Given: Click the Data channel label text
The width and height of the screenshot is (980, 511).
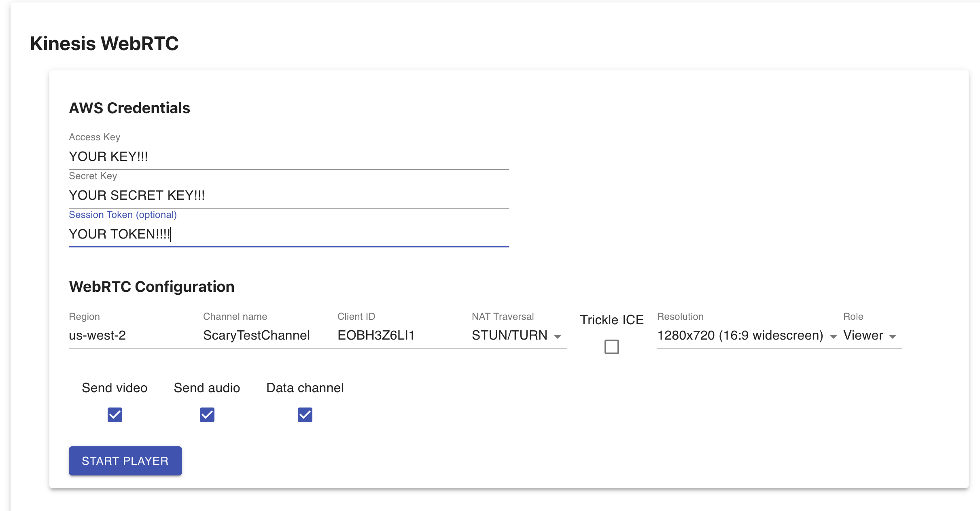Looking at the screenshot, I should [305, 388].
